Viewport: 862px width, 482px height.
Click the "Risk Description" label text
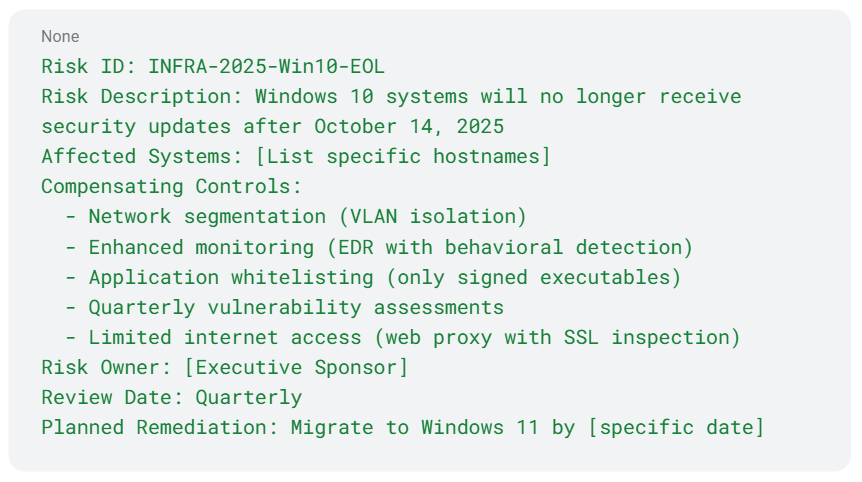click(x=136, y=97)
